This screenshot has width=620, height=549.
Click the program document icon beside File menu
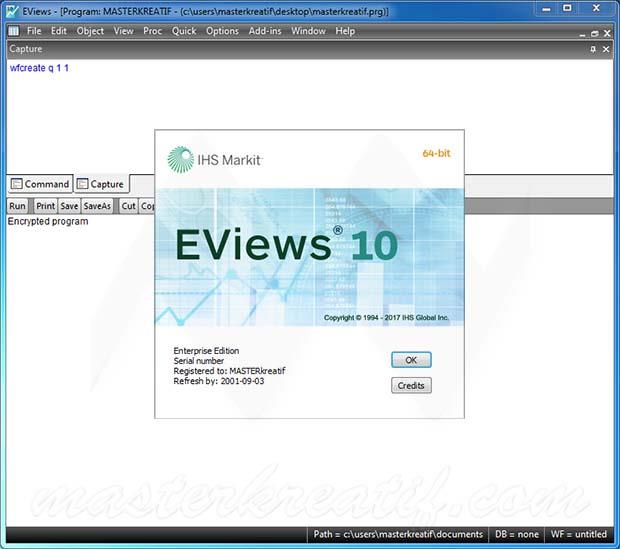point(13,31)
